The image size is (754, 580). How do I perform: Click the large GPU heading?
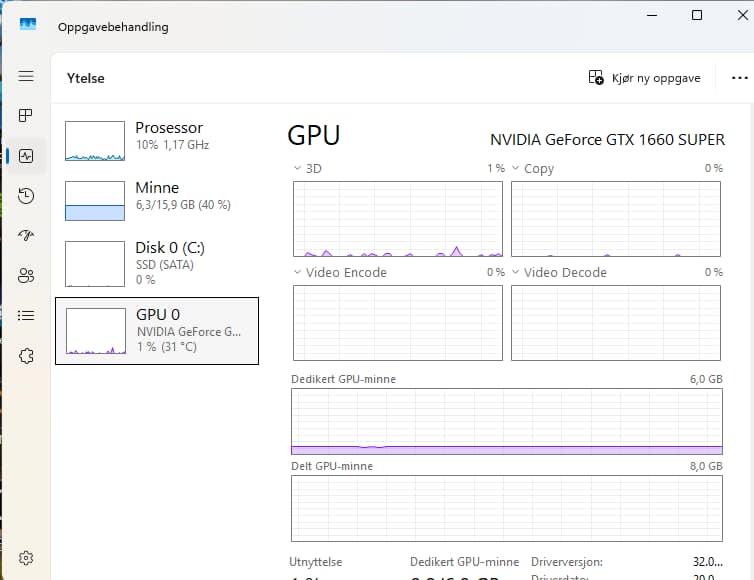314,135
